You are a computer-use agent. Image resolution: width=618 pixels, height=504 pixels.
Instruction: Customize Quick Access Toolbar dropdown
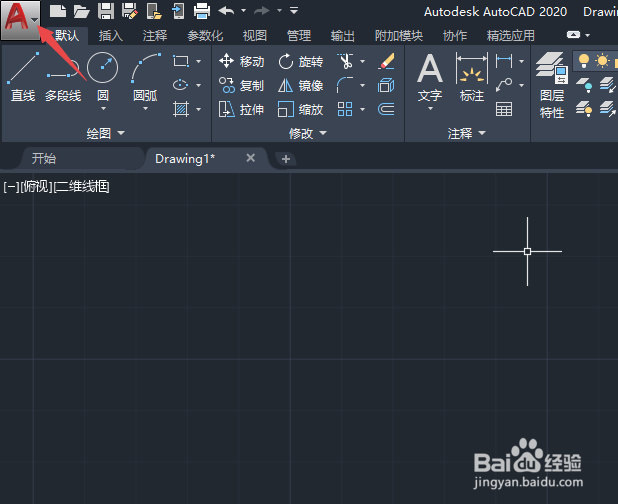[x=294, y=11]
